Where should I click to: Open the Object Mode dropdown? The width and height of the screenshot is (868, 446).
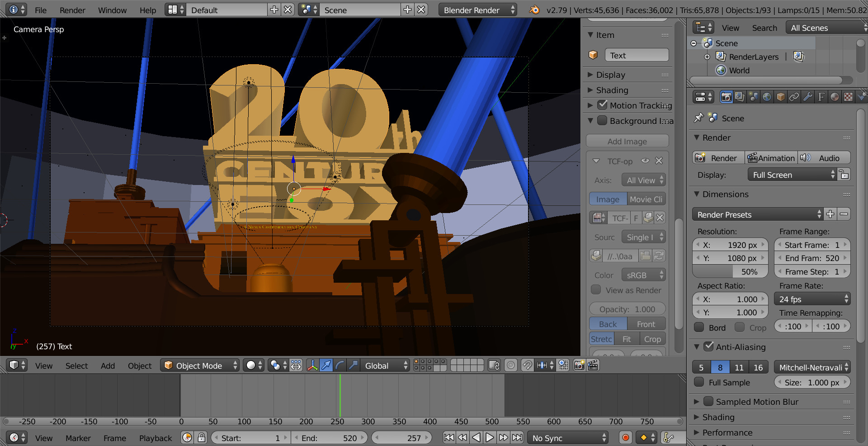(x=200, y=365)
